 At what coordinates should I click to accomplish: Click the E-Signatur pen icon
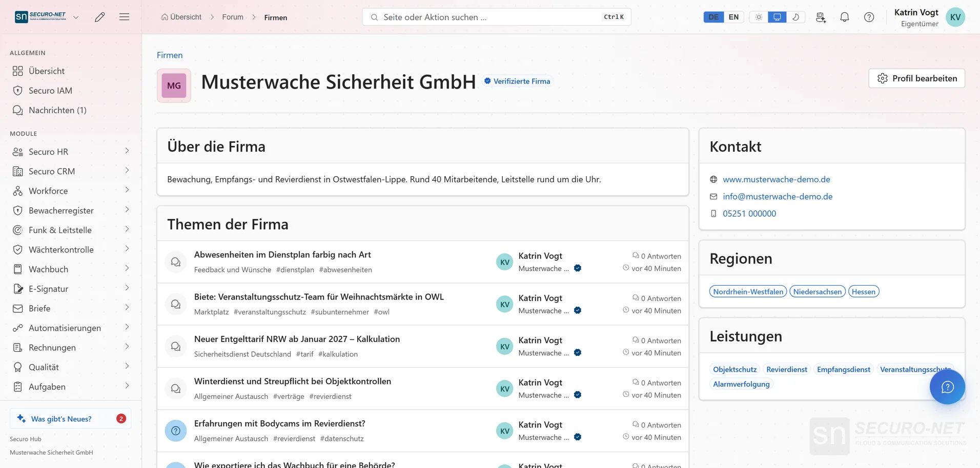(x=18, y=289)
